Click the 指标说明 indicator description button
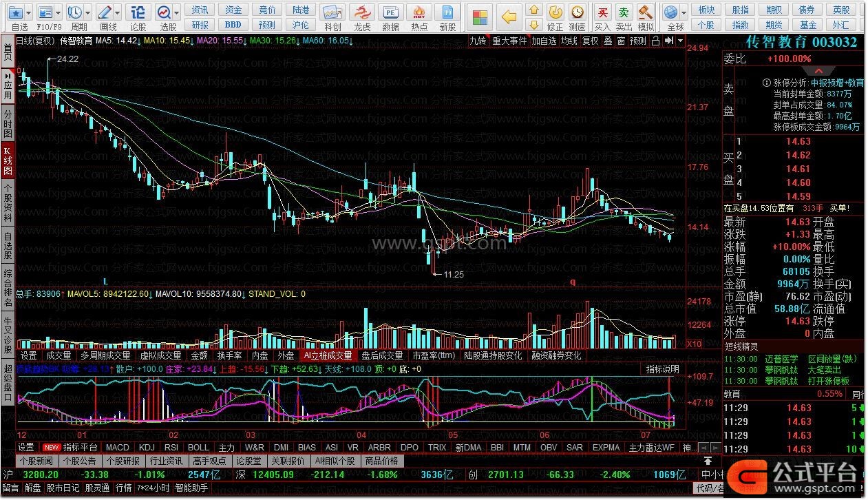The width and height of the screenshot is (868, 500). [x=662, y=369]
